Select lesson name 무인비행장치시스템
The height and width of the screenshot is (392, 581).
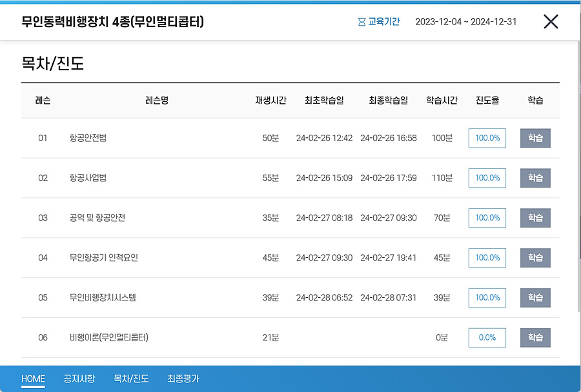click(103, 298)
